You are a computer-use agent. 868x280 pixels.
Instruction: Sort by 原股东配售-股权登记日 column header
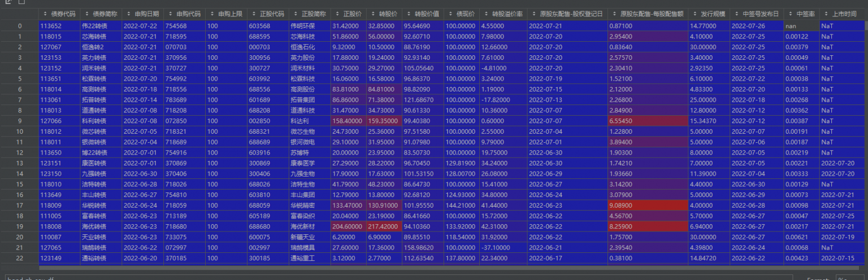coord(567,13)
